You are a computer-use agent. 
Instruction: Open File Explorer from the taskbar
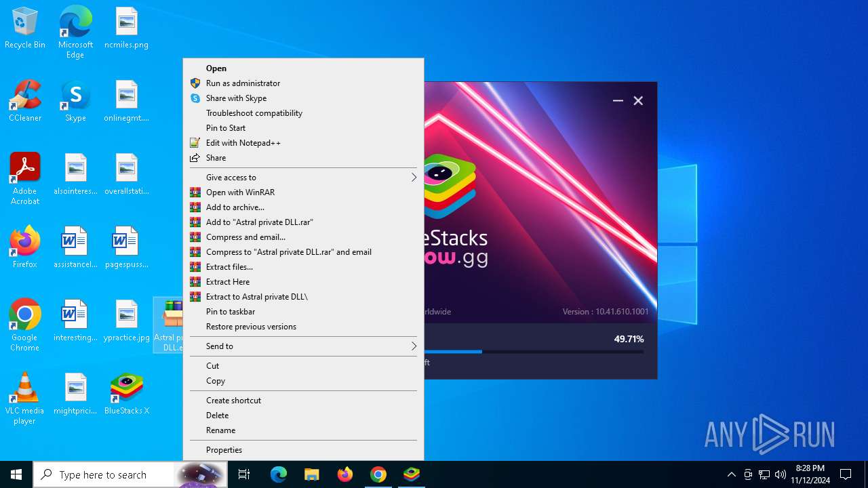pyautogui.click(x=312, y=474)
